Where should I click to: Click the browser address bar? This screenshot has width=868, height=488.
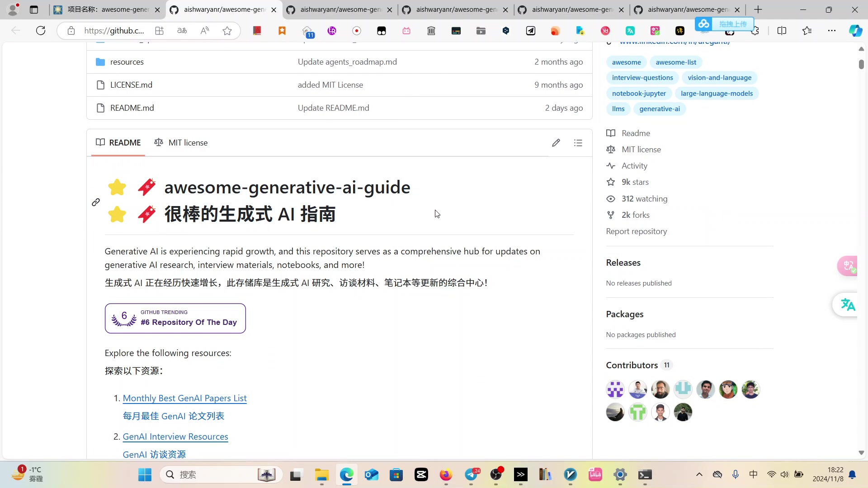(x=114, y=31)
